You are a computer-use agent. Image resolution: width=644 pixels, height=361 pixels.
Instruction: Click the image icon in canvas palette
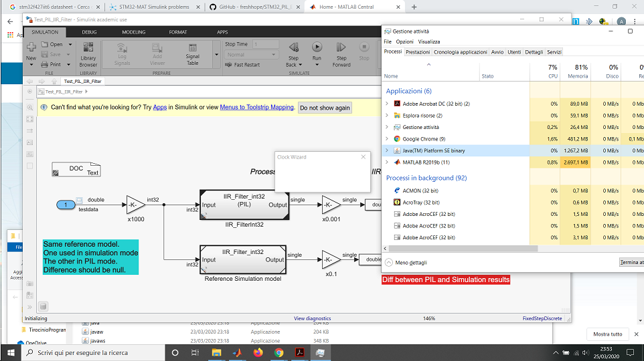(x=29, y=154)
